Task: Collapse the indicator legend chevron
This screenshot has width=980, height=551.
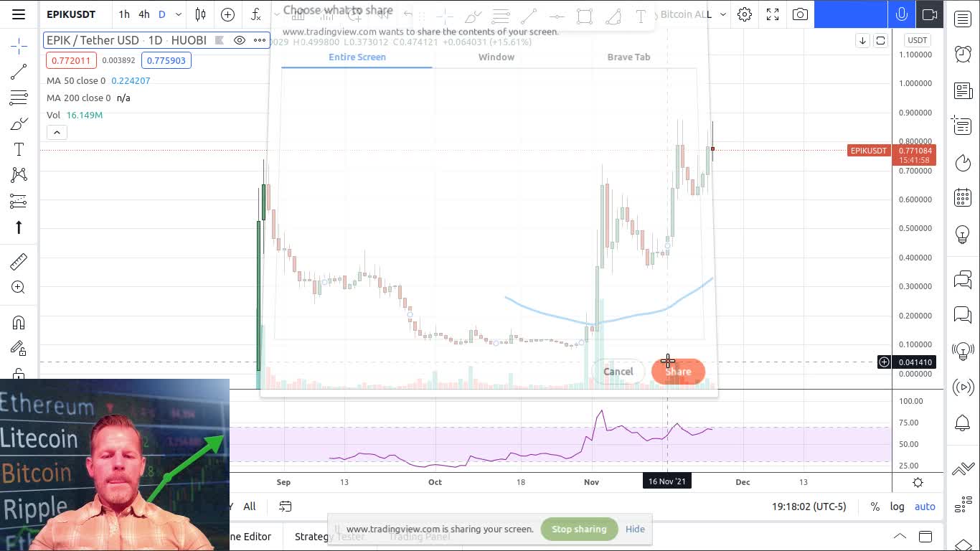Action: tap(57, 132)
